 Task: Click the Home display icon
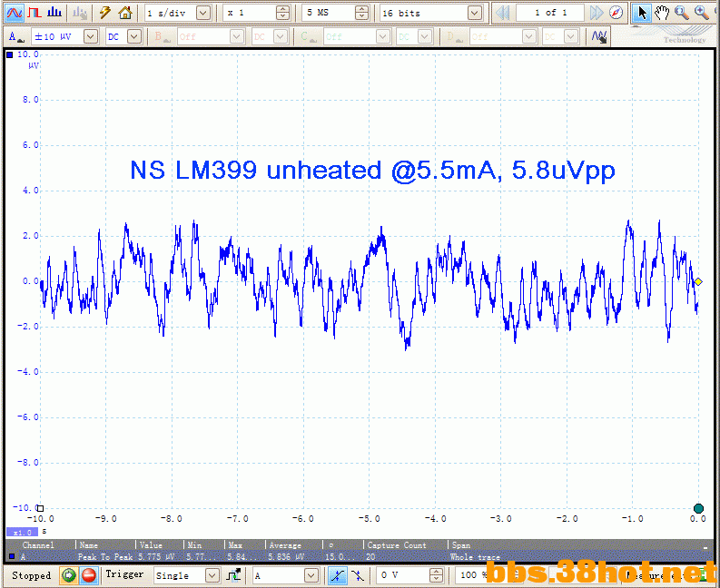(125, 13)
